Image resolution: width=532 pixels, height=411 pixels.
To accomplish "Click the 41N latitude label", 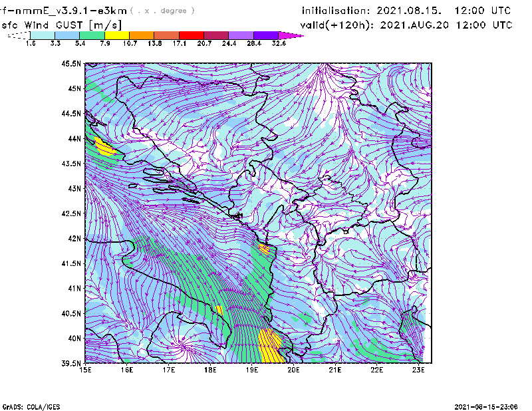I will tap(74, 289).
